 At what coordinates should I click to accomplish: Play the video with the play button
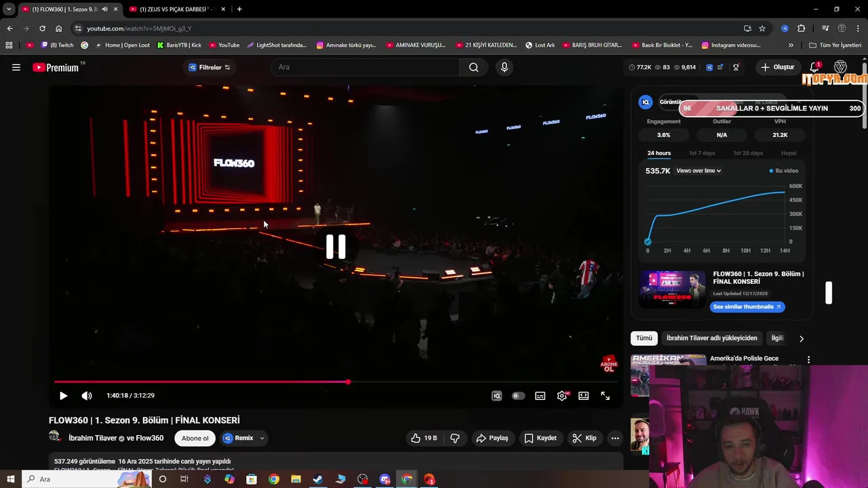pyautogui.click(x=63, y=396)
